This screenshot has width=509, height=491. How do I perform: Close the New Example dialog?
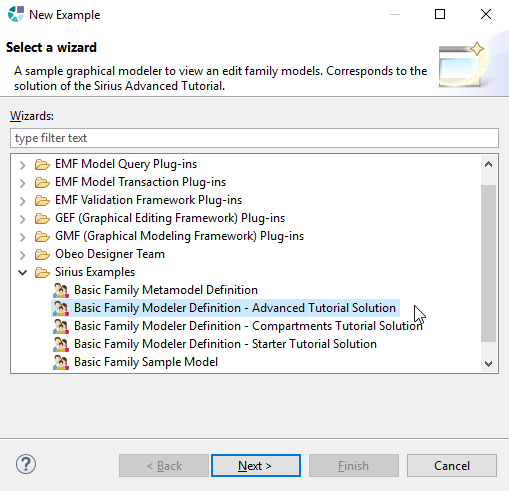point(486,14)
